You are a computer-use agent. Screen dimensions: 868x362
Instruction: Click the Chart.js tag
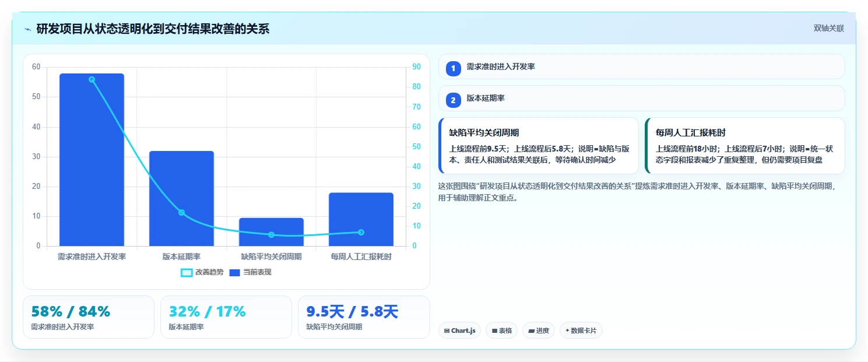coord(459,331)
